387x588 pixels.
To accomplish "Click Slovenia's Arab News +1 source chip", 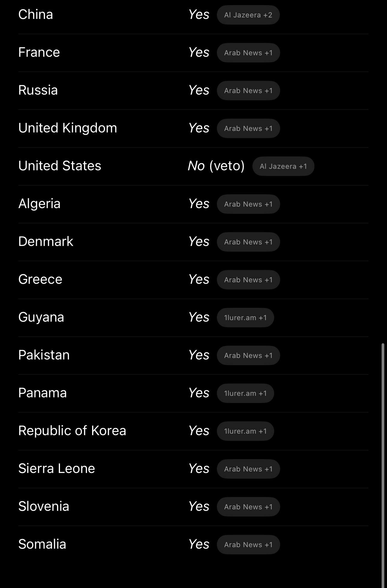I will coord(248,507).
